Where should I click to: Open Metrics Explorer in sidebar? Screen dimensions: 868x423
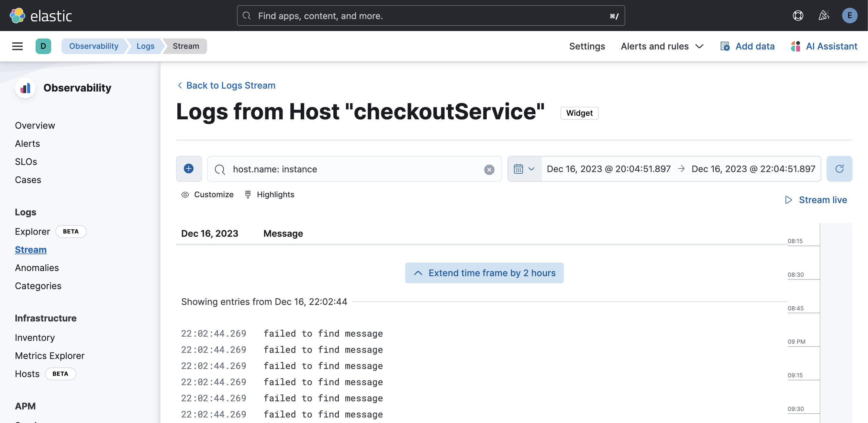click(50, 356)
